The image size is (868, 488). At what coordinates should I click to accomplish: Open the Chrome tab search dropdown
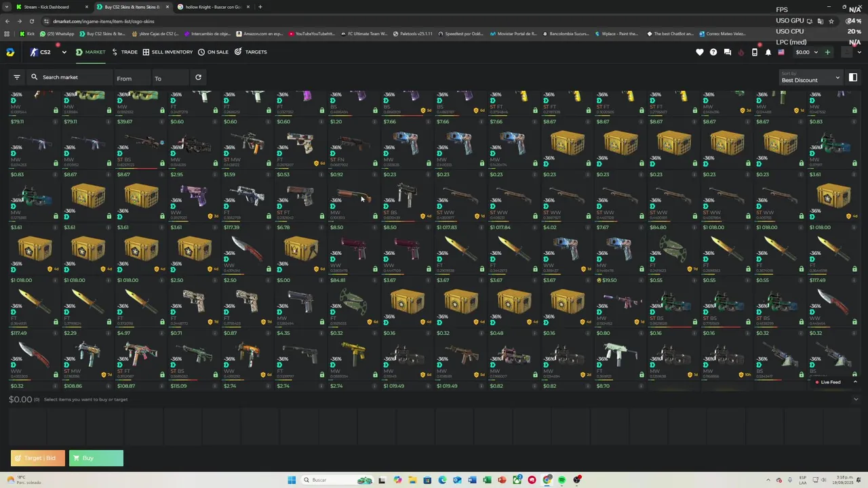(7, 7)
